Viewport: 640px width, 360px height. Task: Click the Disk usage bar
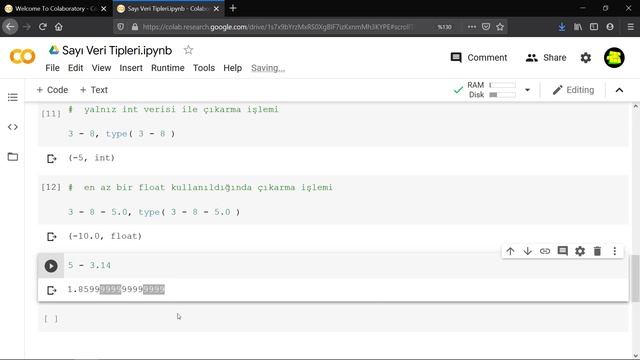502,95
